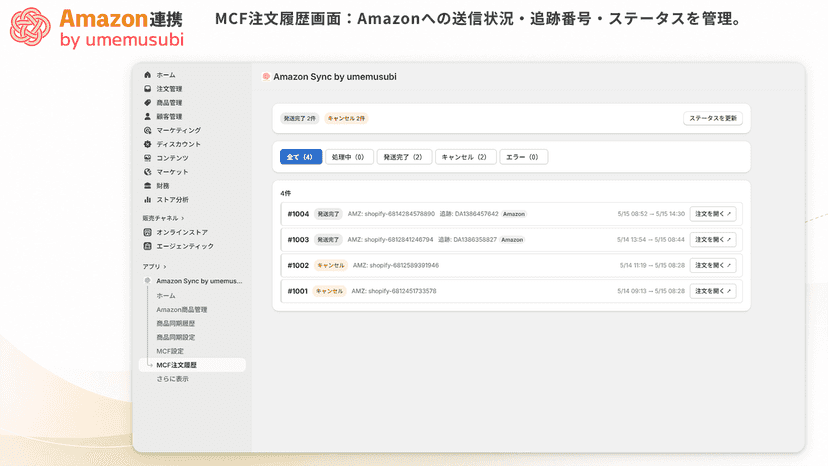Open マーケティング sidebar item
This screenshot has width=828, height=466.
[x=178, y=130]
